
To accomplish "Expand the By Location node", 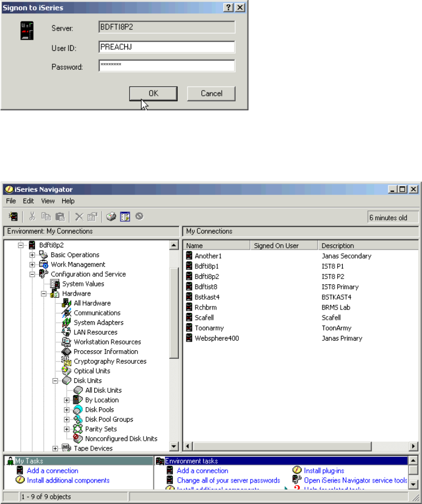I will (66, 400).
